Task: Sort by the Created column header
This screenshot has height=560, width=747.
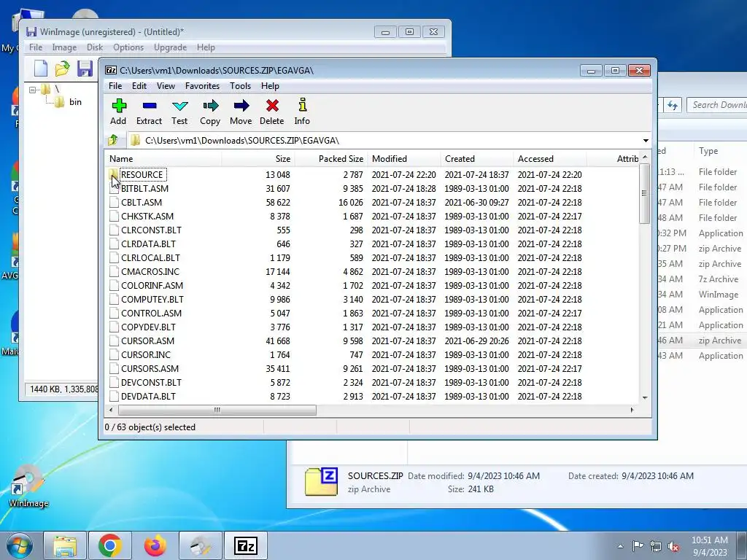Action: [477, 158]
